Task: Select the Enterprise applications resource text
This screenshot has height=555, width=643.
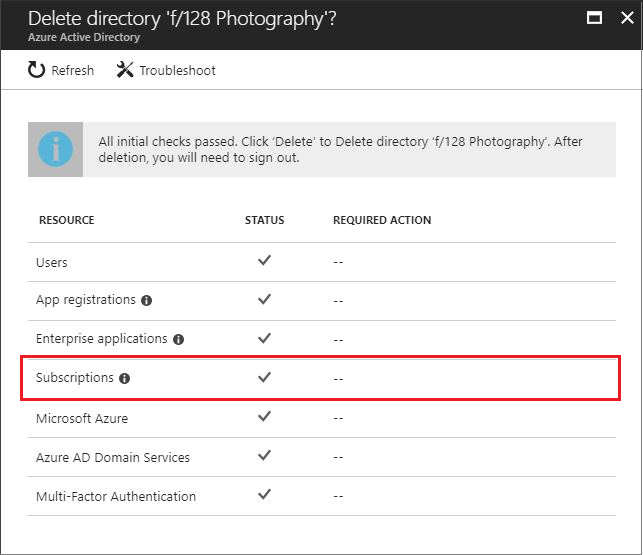Action: [102, 339]
